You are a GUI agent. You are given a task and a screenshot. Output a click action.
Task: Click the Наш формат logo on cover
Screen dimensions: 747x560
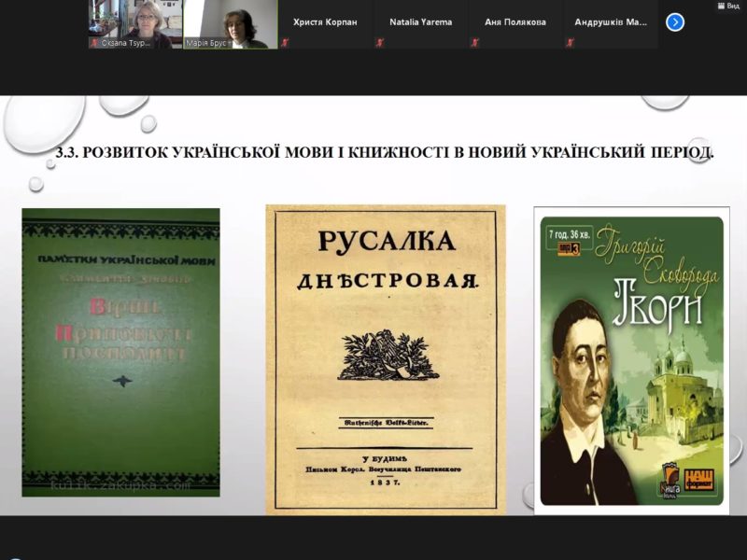click(x=701, y=480)
